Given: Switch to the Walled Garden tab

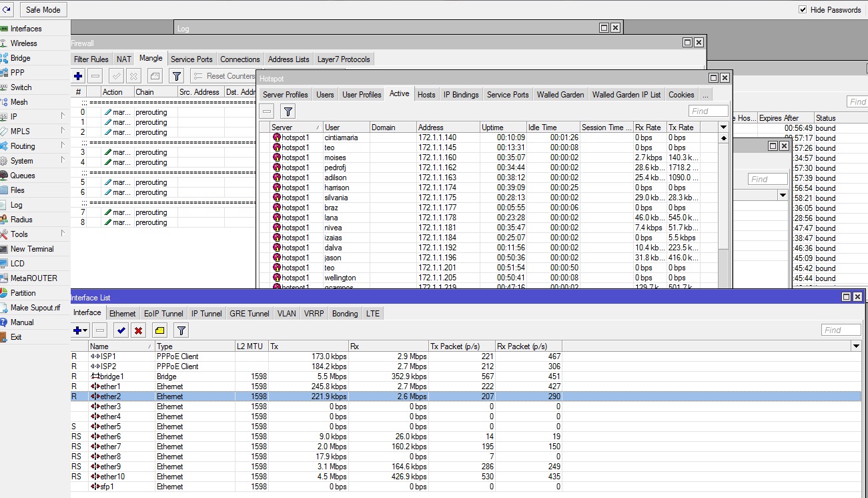Looking at the screenshot, I should [x=560, y=95].
